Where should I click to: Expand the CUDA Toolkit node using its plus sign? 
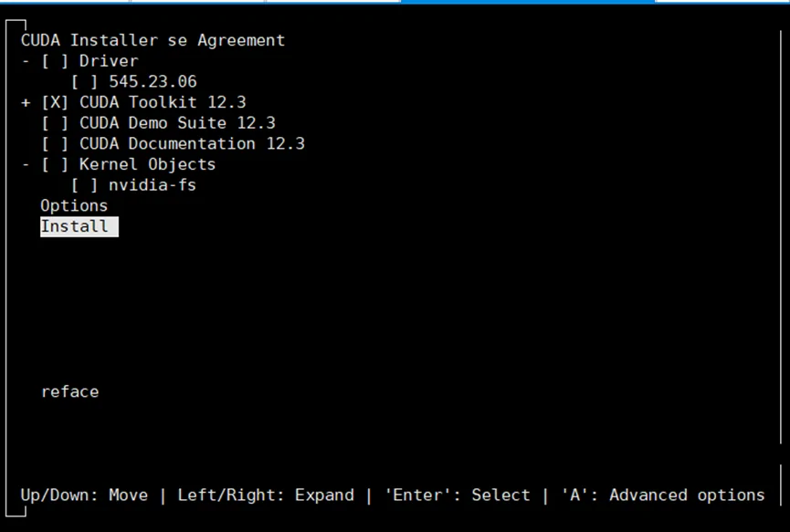[26, 102]
